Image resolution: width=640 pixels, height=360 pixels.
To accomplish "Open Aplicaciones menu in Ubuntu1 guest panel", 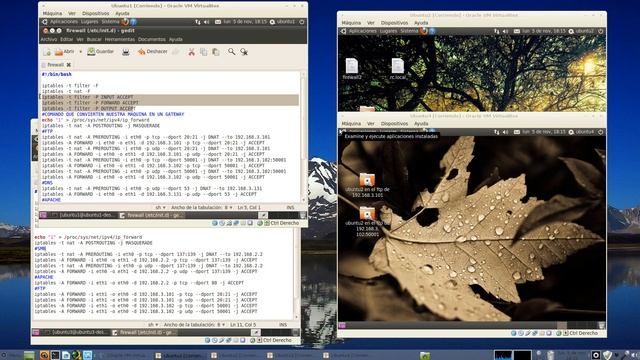I will (64, 22).
